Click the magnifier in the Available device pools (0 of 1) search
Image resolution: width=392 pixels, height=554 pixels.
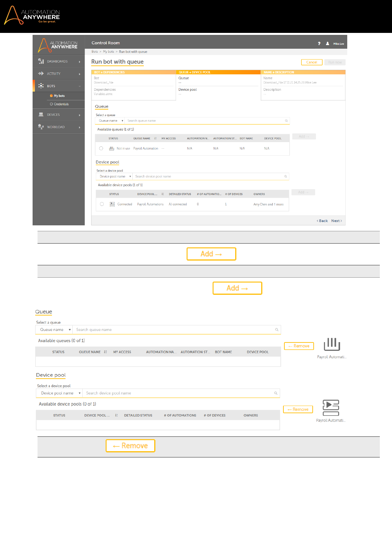click(276, 393)
